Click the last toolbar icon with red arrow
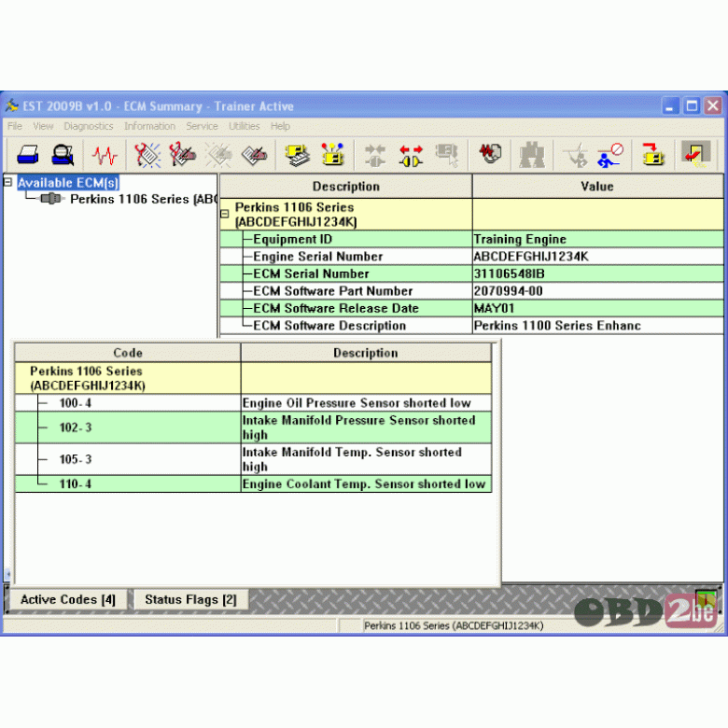Image resolution: width=728 pixels, height=728 pixels. [695, 154]
